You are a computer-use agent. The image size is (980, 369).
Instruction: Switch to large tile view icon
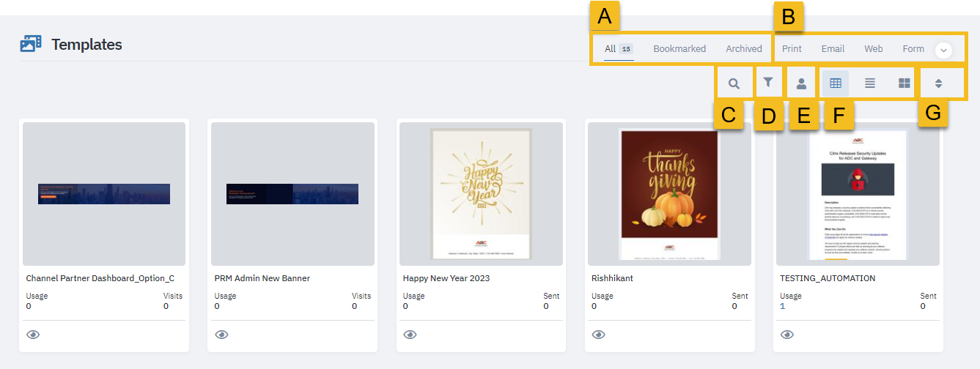click(905, 83)
